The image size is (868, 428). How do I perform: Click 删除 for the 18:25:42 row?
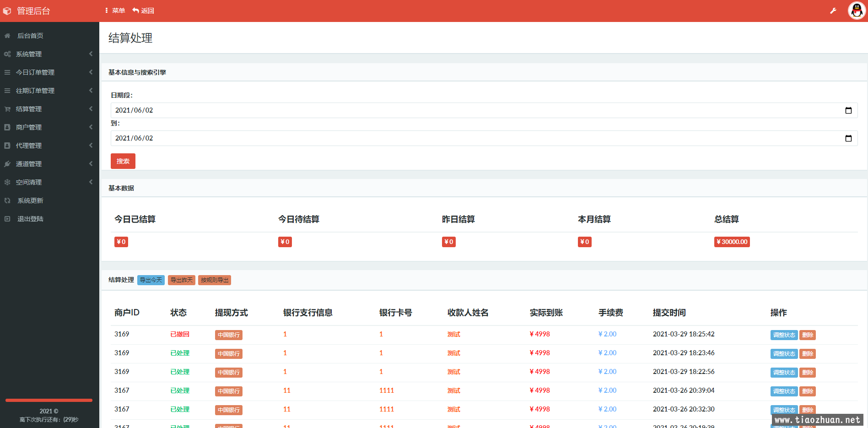tap(808, 335)
